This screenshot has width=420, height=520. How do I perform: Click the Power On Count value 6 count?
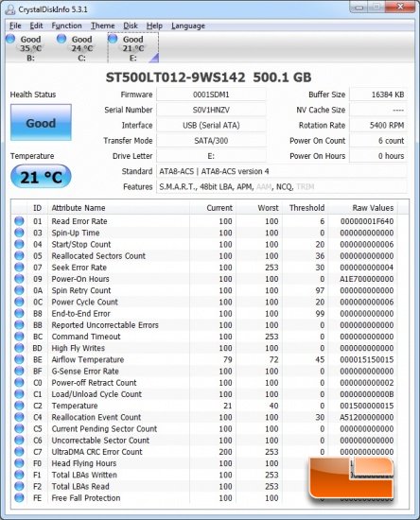tap(378, 141)
